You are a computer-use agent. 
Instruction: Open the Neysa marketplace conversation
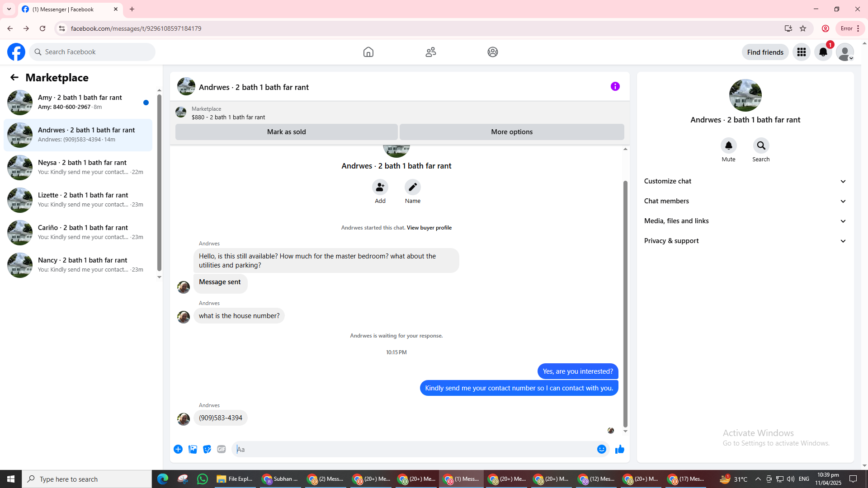coord(78,168)
